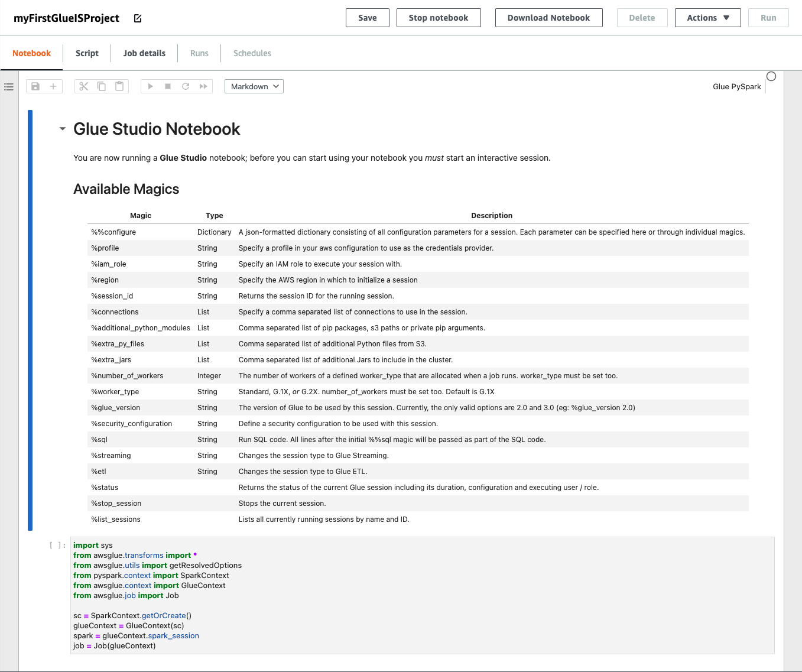Switch to the Notebook tab
Viewport: 802px width, 672px height.
tap(32, 53)
